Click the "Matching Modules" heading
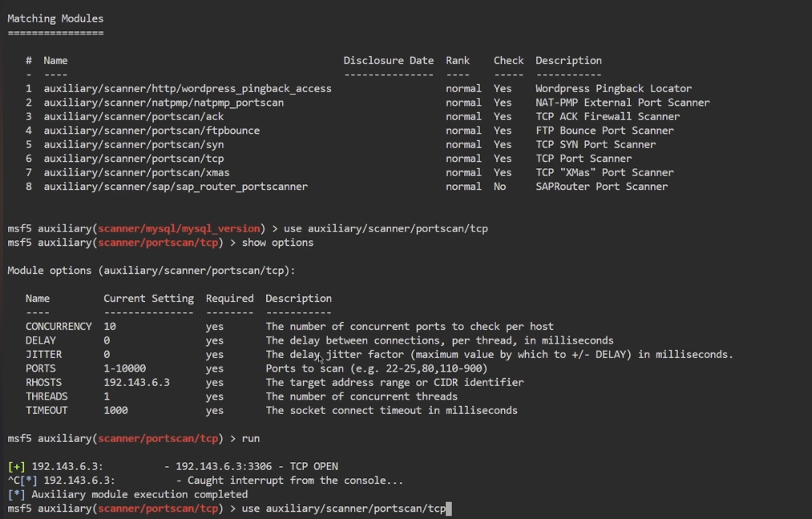 55,18
